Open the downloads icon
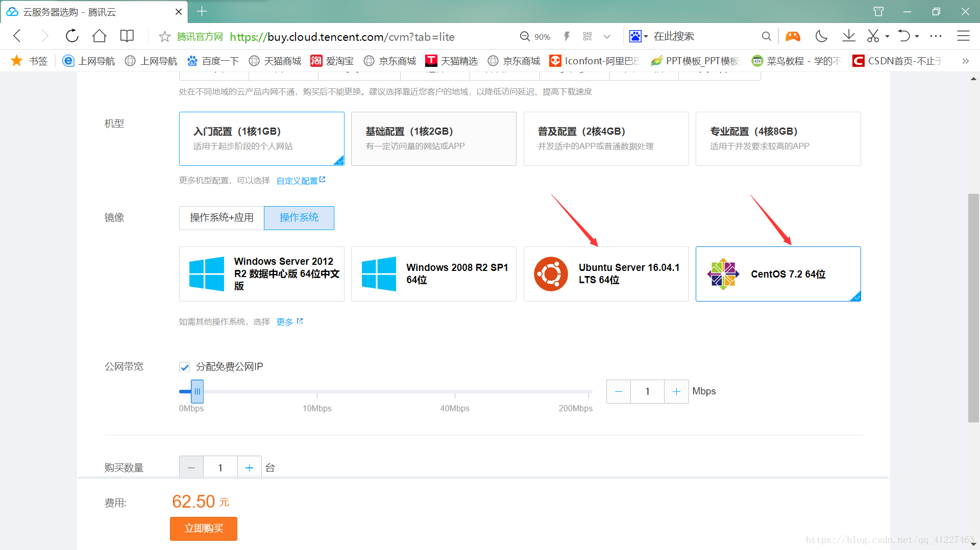 848,36
